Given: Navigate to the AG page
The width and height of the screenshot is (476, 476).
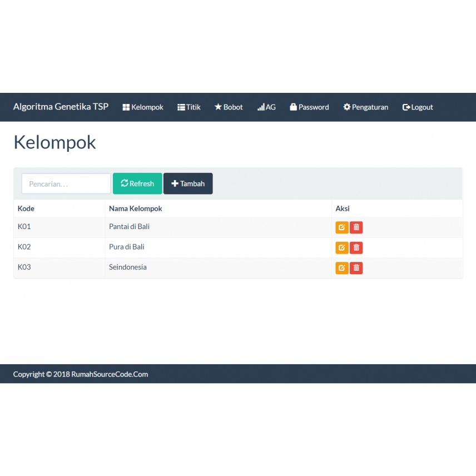Looking at the screenshot, I should tap(266, 107).
